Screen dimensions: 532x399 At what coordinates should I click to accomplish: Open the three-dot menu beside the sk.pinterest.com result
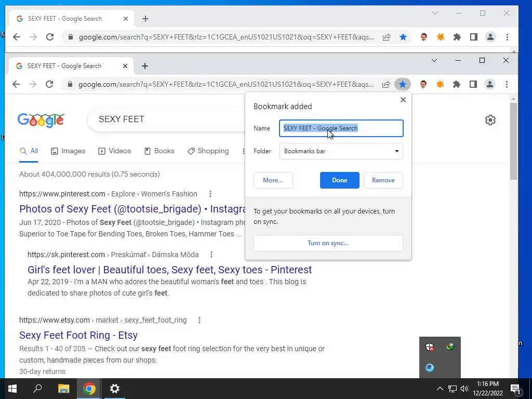[x=211, y=255]
